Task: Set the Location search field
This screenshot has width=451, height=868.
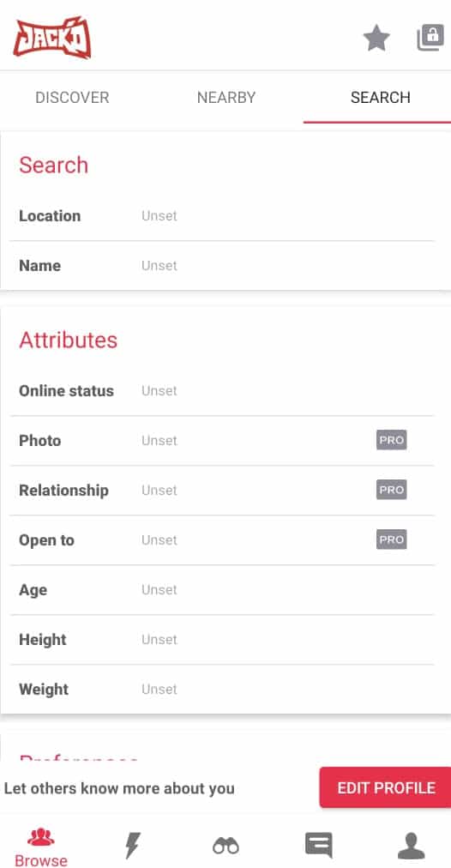Action: coord(222,216)
